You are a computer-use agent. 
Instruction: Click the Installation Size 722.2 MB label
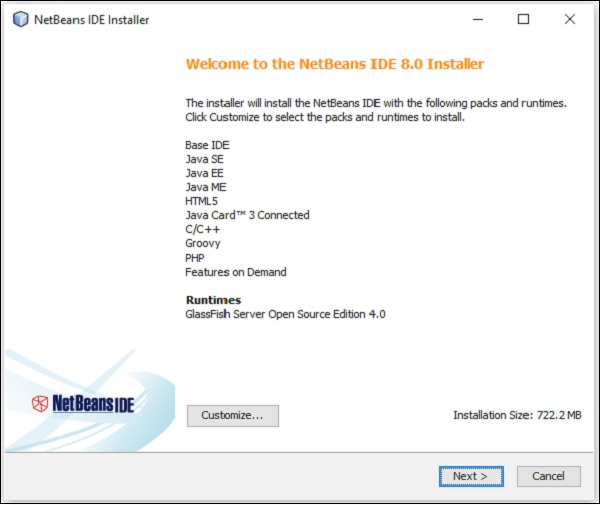(516, 416)
